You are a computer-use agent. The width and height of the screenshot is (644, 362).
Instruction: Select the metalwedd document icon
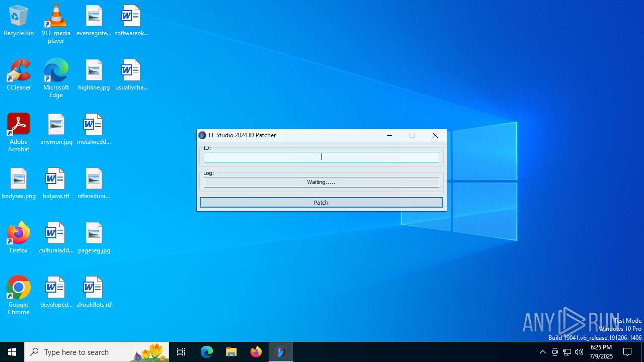[x=94, y=130]
